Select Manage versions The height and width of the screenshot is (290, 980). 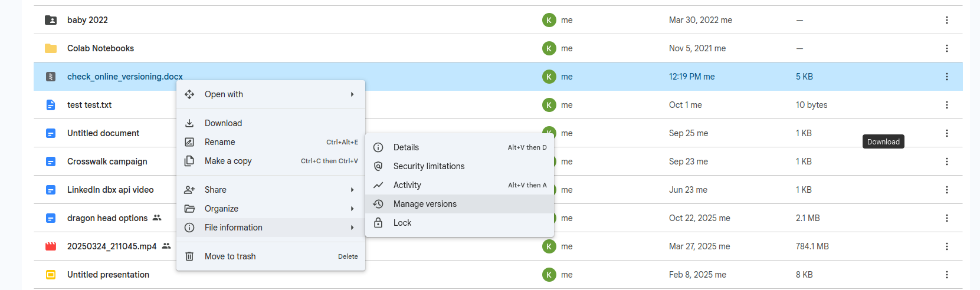pos(460,204)
